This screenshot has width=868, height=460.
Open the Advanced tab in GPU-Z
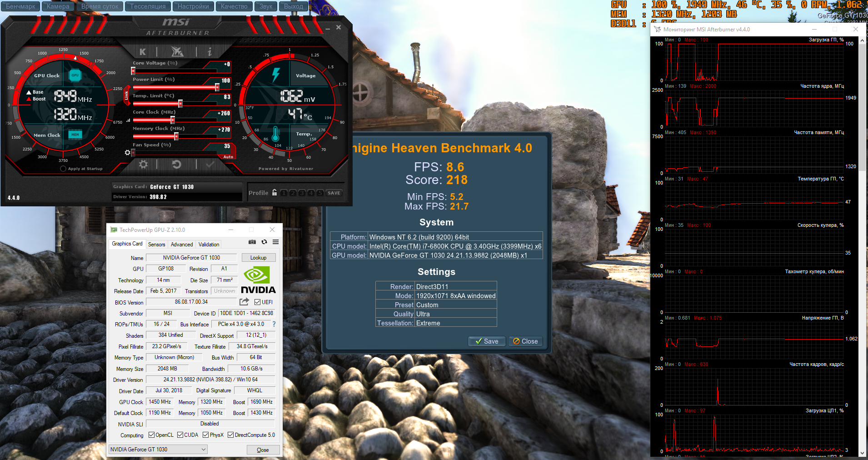click(182, 245)
